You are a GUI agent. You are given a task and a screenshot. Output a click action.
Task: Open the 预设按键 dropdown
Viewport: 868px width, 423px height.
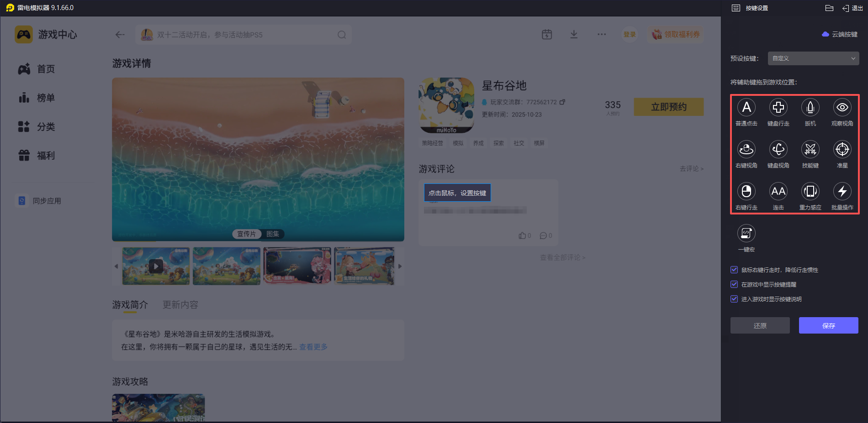(x=813, y=58)
